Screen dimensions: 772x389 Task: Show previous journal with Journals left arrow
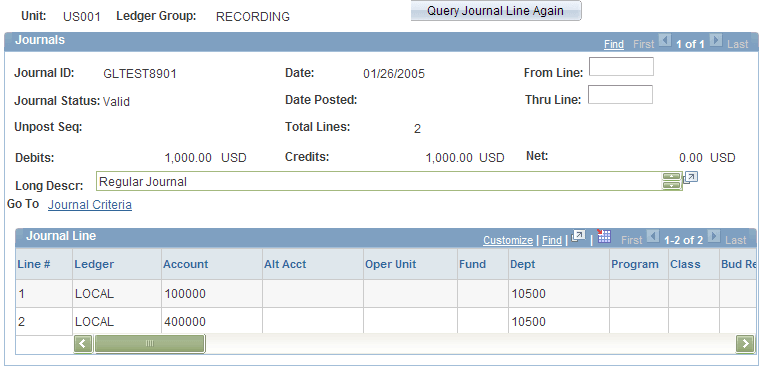tap(665, 40)
